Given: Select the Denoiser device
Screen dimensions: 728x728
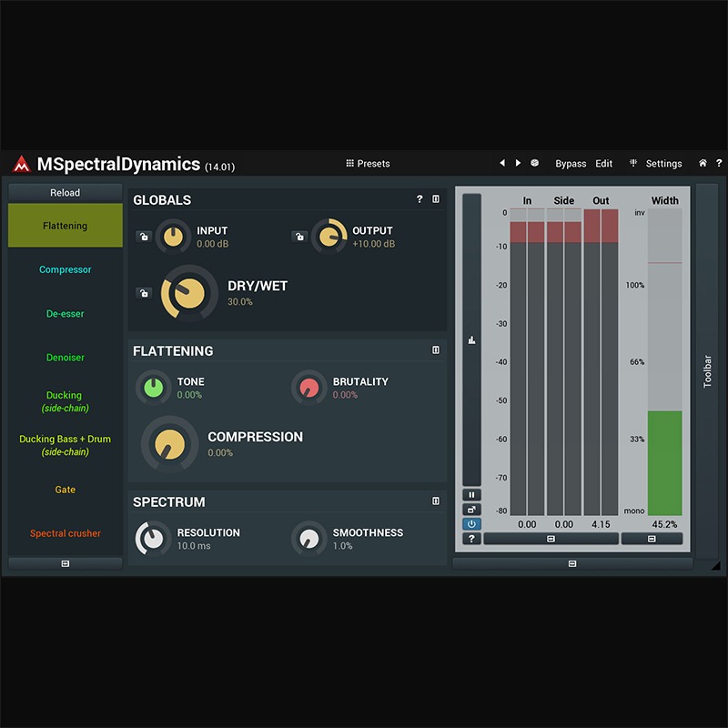Looking at the screenshot, I should click(65, 357).
